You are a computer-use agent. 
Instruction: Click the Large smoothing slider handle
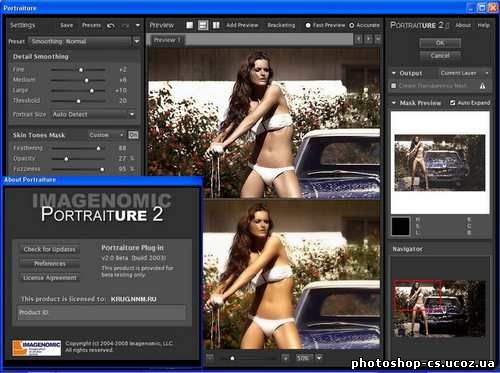92,91
